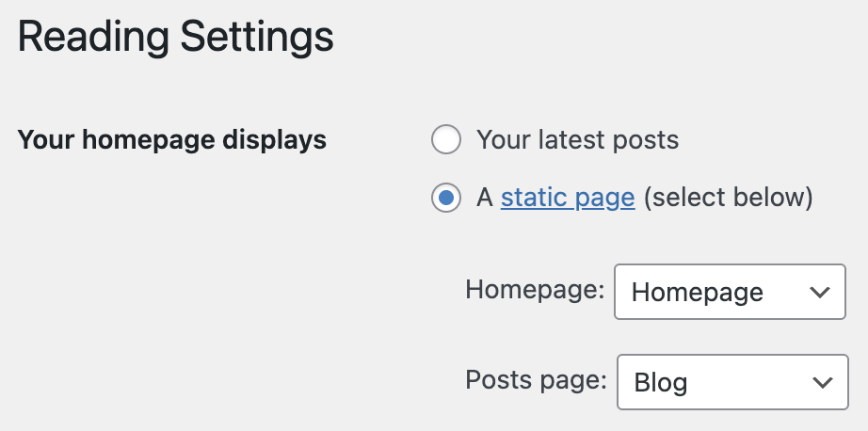This screenshot has height=431, width=868.
Task: Select the "Your latest posts" radio button
Action: [445, 141]
